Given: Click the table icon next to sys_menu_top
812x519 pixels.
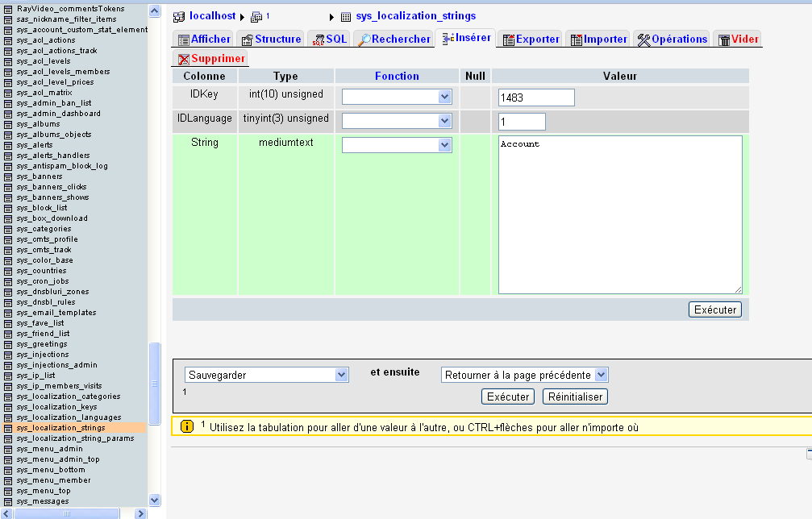Looking at the screenshot, I should coord(8,491).
